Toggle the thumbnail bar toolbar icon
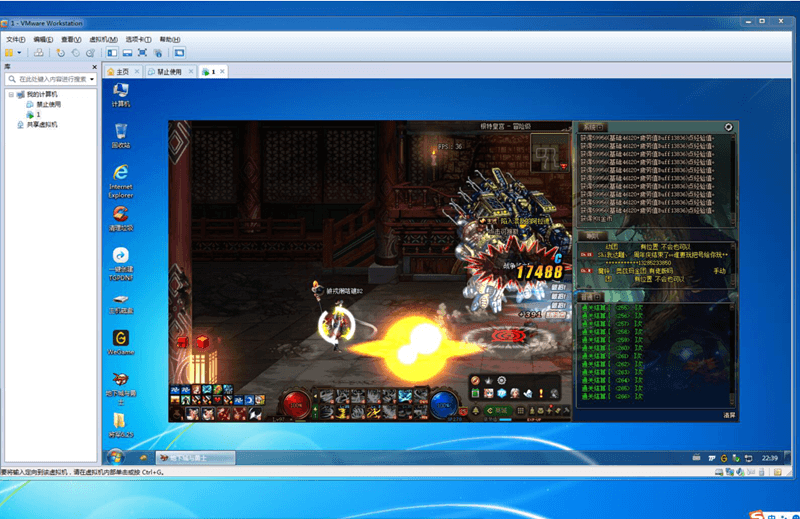The image size is (800, 519). click(128, 53)
